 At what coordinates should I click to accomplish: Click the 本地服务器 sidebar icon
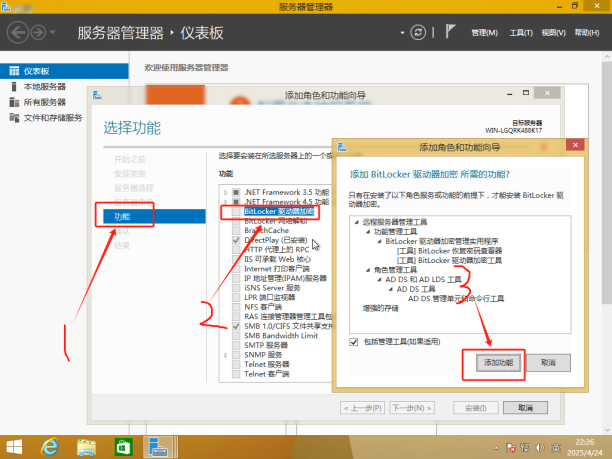[x=14, y=87]
